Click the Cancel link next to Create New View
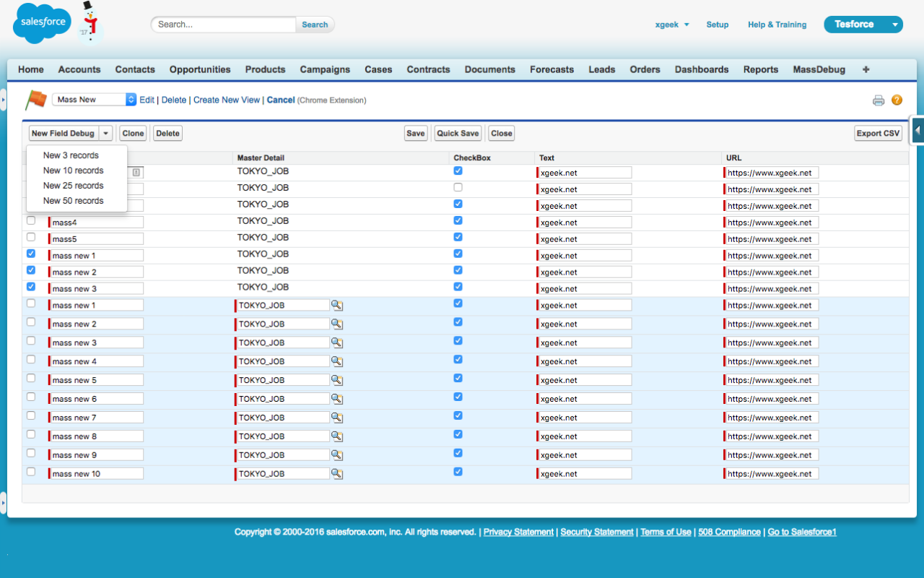The width and height of the screenshot is (924, 578). (281, 100)
